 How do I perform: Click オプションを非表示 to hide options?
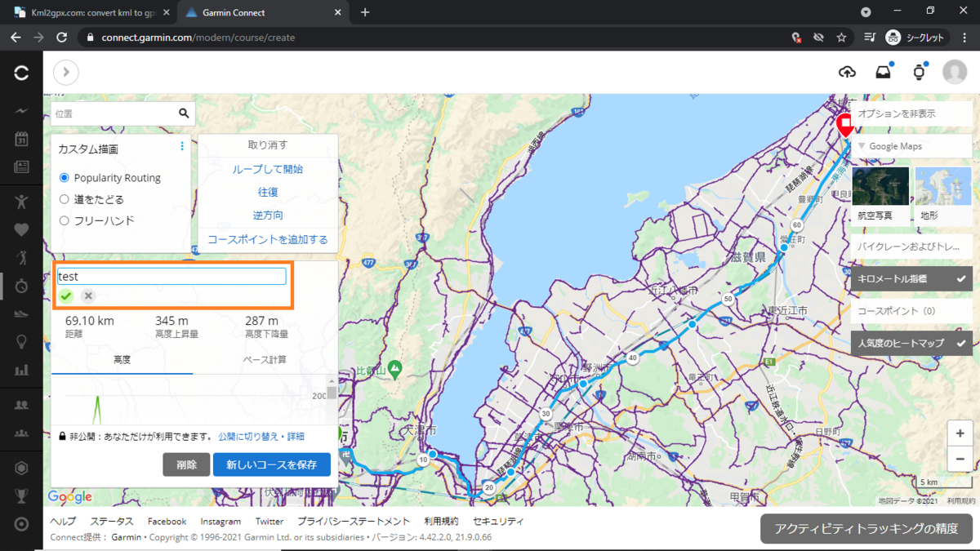point(911,113)
